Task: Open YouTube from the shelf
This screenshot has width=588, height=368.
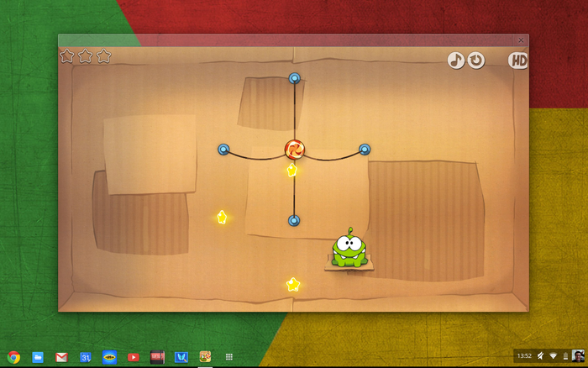Action: click(133, 356)
